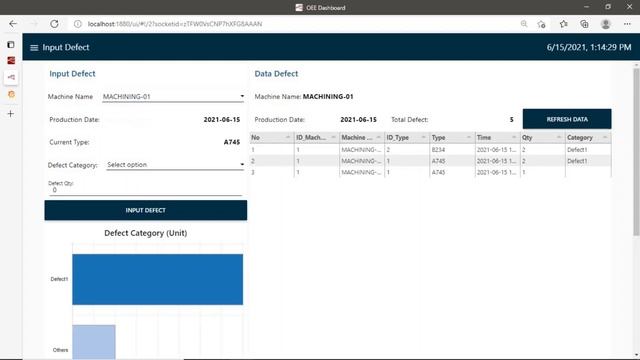Open browser Collections

(584, 24)
